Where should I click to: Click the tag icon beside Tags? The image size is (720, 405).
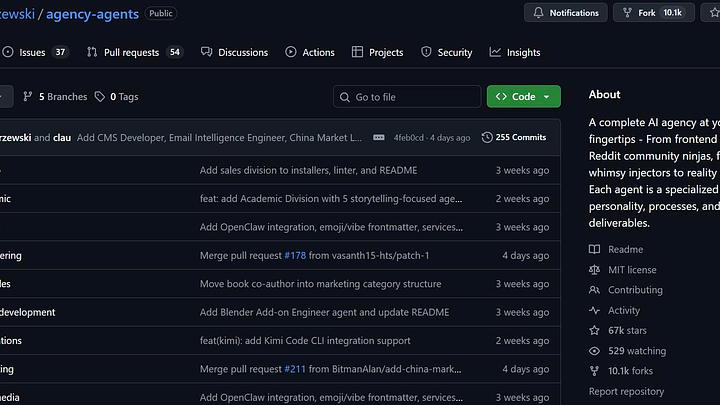pyautogui.click(x=100, y=96)
